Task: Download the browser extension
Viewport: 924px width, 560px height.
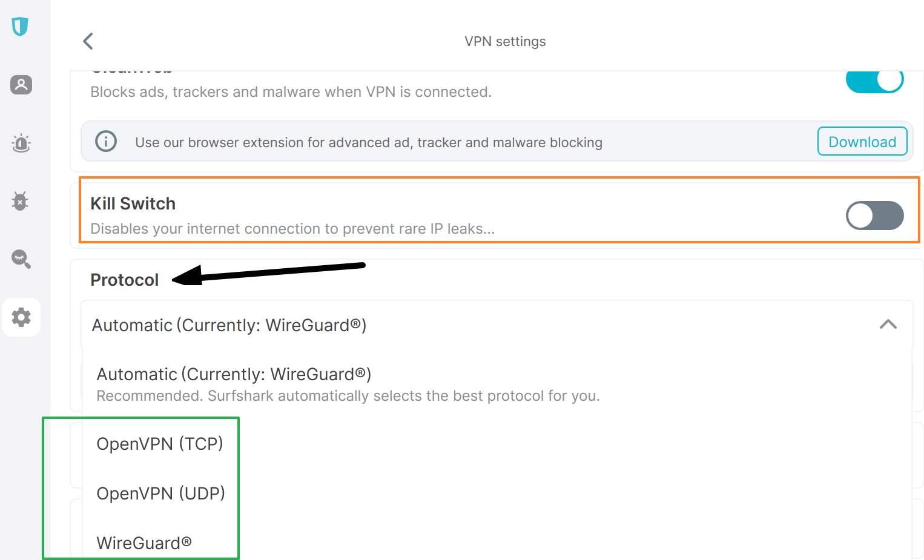Action: click(862, 142)
